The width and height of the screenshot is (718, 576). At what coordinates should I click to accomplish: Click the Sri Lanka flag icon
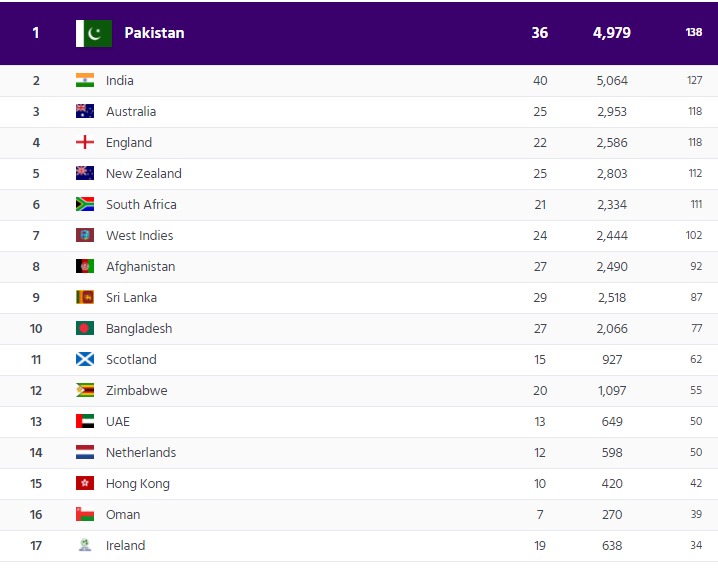[85, 298]
